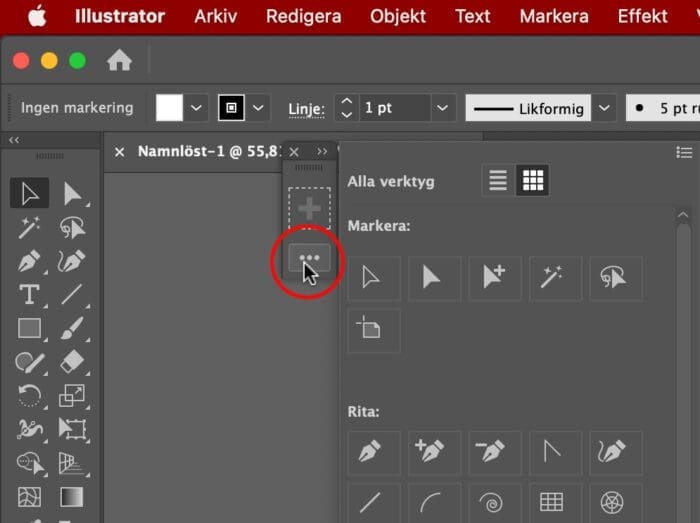The image size is (700, 523).
Task: Open the Arkiv menu
Action: tap(216, 17)
